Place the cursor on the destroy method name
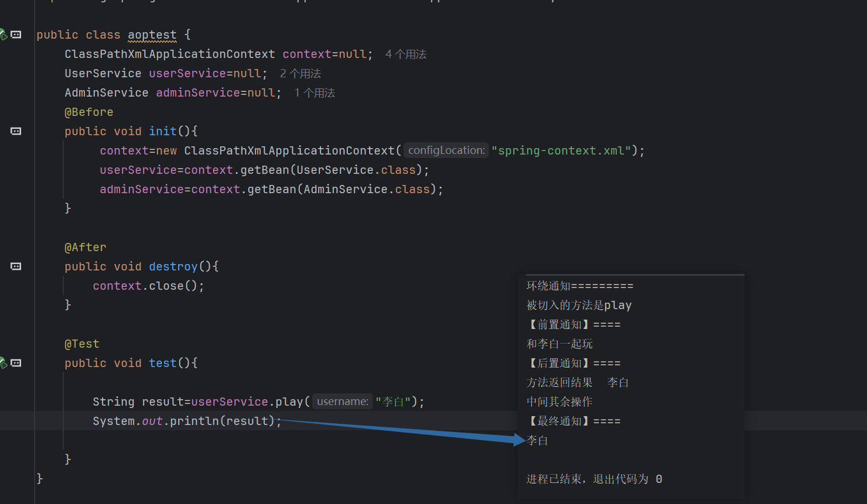Image resolution: width=867 pixels, height=504 pixels. pyautogui.click(x=173, y=266)
